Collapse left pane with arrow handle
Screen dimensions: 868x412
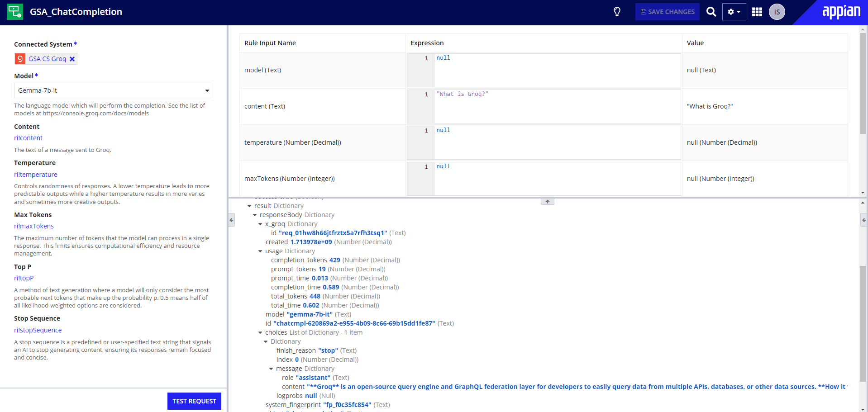tap(231, 220)
